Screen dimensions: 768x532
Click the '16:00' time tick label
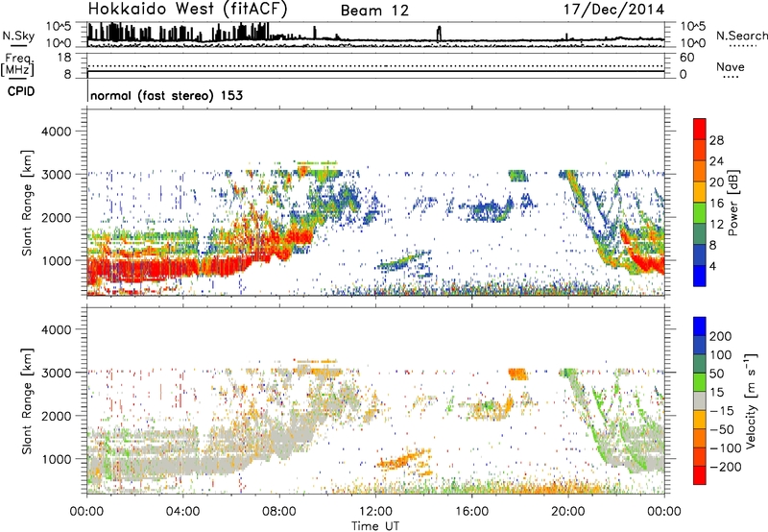point(471,512)
